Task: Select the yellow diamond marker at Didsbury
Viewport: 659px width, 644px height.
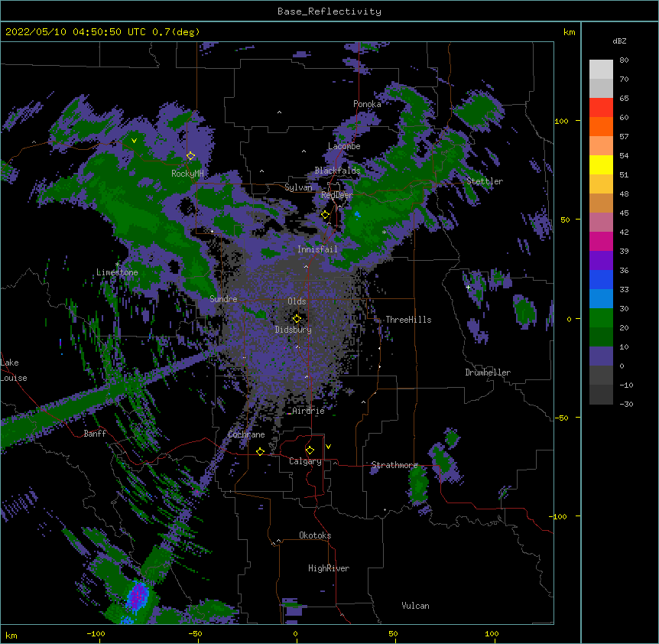Action: point(297,318)
